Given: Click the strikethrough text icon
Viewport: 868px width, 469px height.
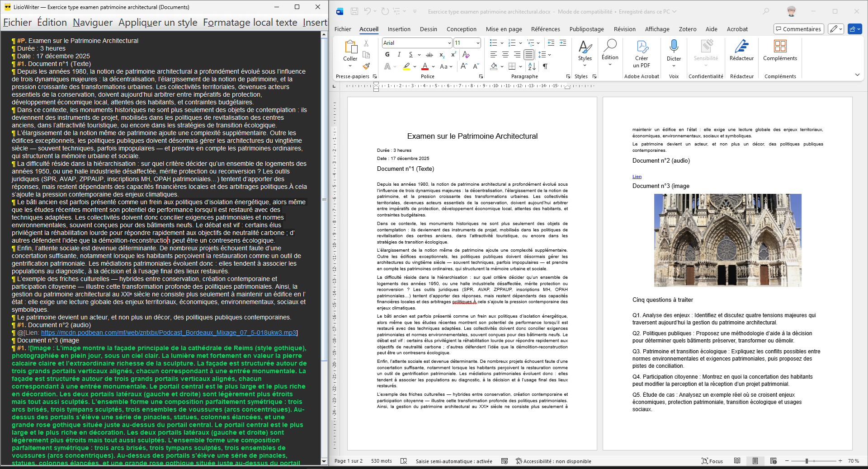Looking at the screenshot, I should coord(429,55).
